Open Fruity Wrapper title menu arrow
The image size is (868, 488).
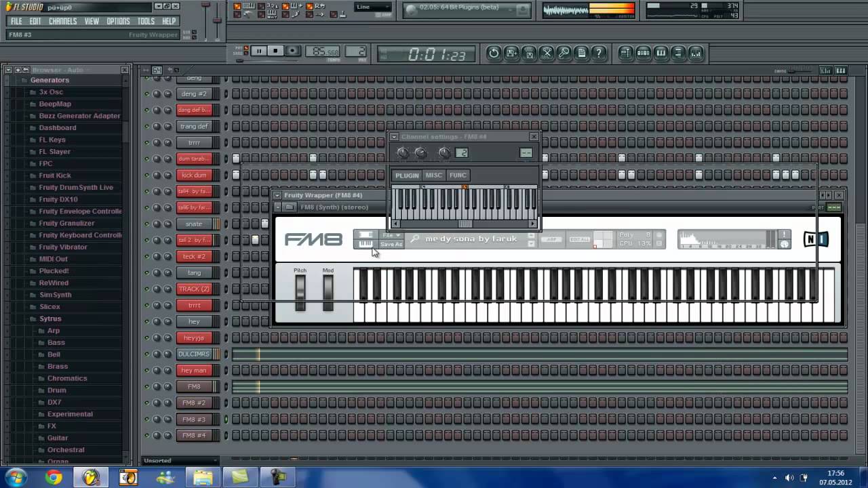pyautogui.click(x=277, y=195)
